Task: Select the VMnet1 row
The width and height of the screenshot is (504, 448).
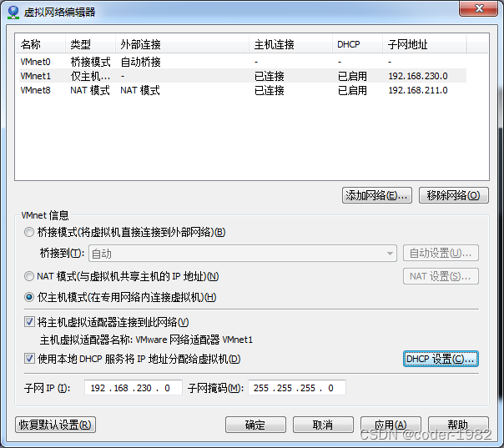Action: click(243, 76)
